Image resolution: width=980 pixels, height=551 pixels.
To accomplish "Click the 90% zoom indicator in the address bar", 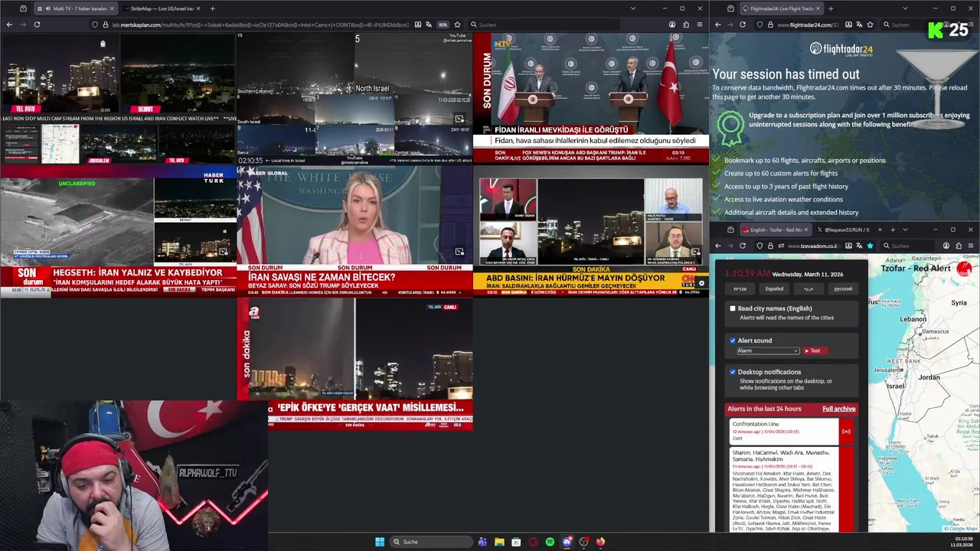I will pyautogui.click(x=443, y=24).
